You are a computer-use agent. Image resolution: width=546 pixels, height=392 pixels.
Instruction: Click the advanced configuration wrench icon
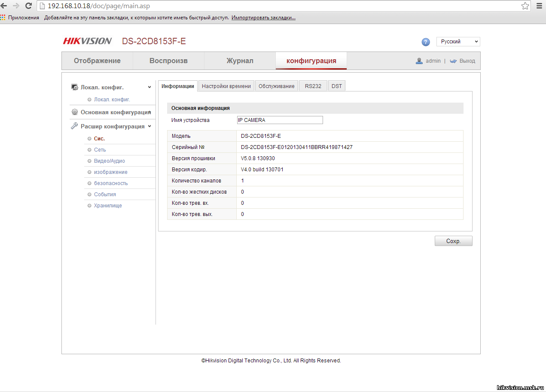(x=74, y=126)
